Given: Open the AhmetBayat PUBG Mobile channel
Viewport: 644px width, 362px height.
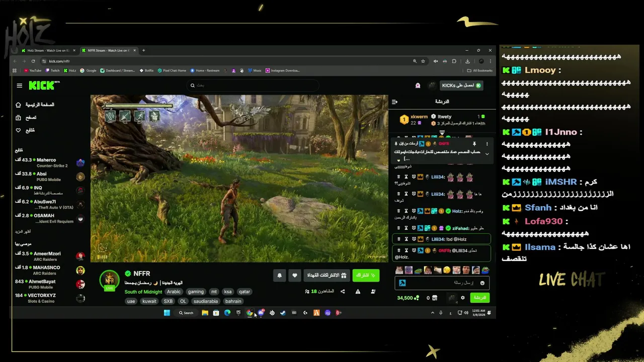Looking at the screenshot, I should [50, 284].
